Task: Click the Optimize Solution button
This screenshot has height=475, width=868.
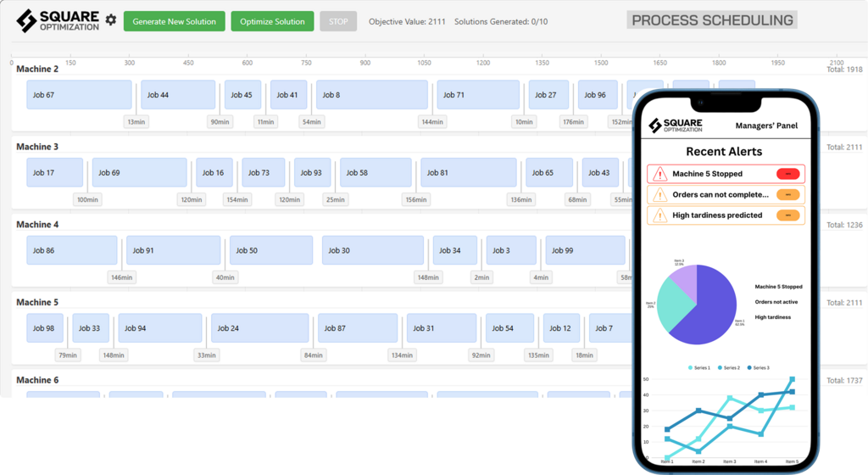Action: click(x=272, y=21)
